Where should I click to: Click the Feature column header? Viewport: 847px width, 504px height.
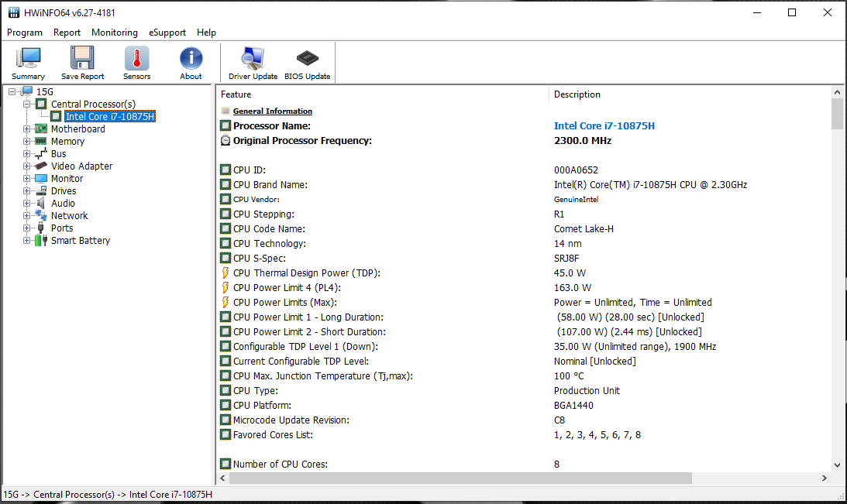tap(236, 94)
